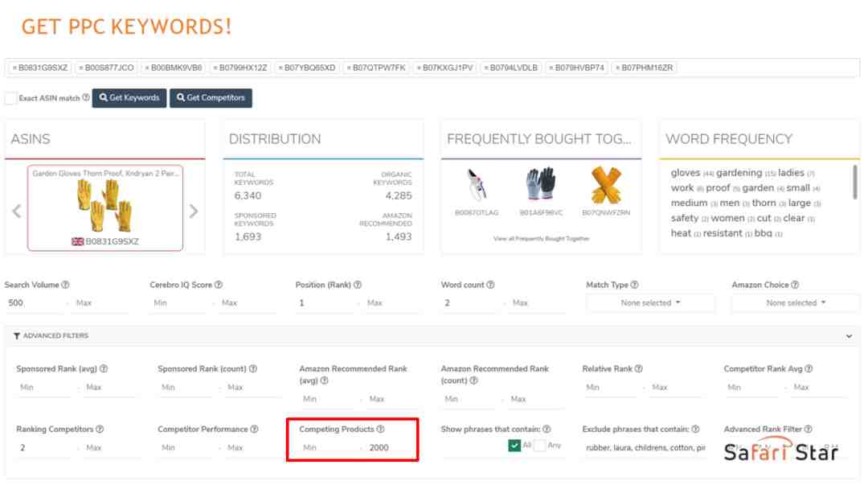
Task: Select the word 'gardening' in Word Frequency
Action: (x=739, y=173)
